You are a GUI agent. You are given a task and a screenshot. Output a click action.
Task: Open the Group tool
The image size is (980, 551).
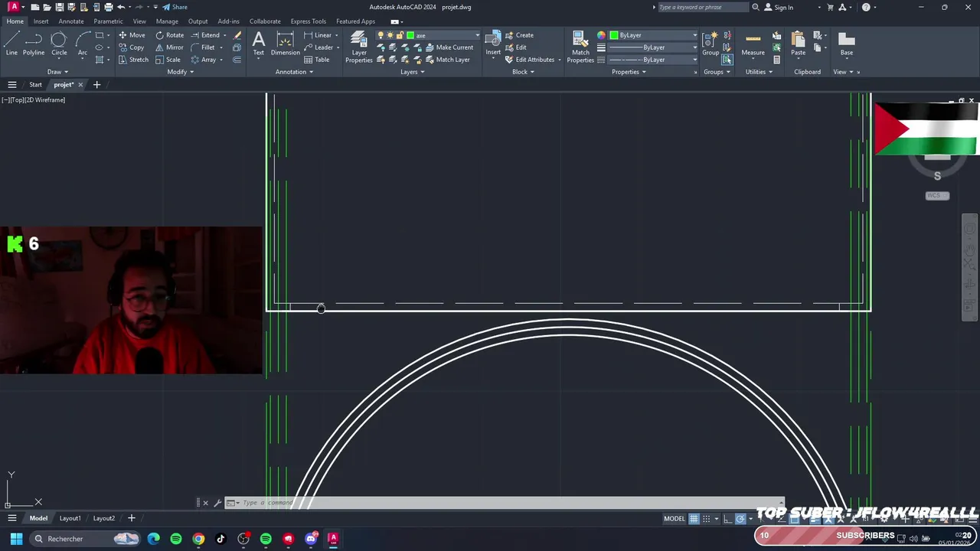[710, 44]
